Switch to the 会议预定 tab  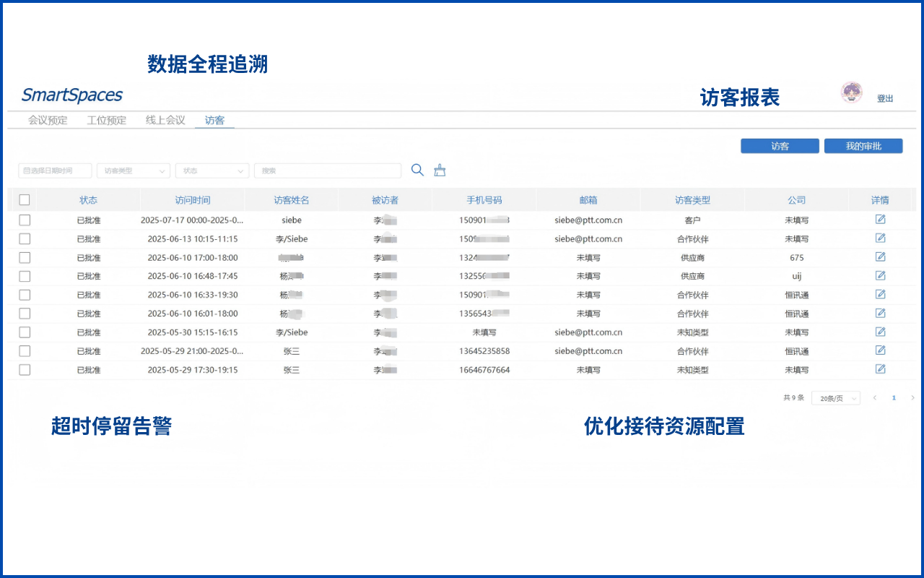[x=48, y=121]
